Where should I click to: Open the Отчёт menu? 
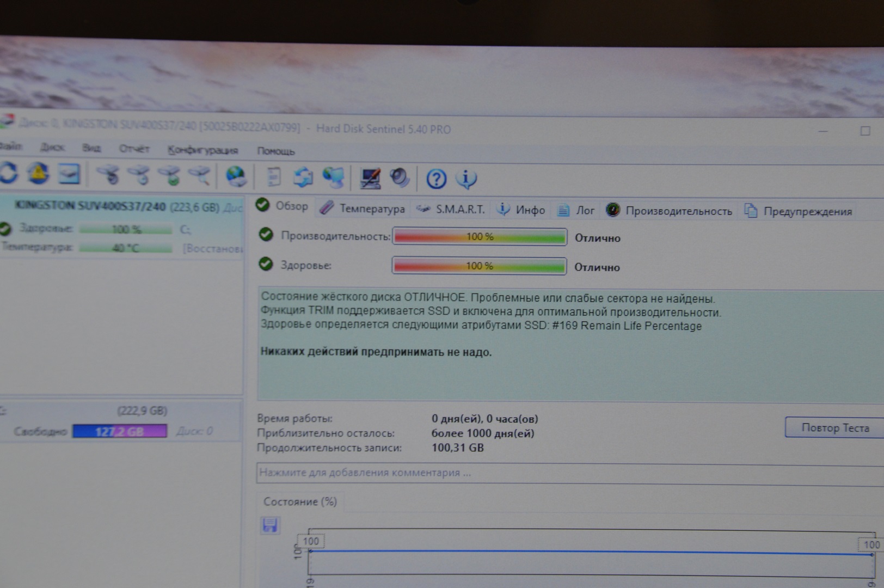point(134,149)
